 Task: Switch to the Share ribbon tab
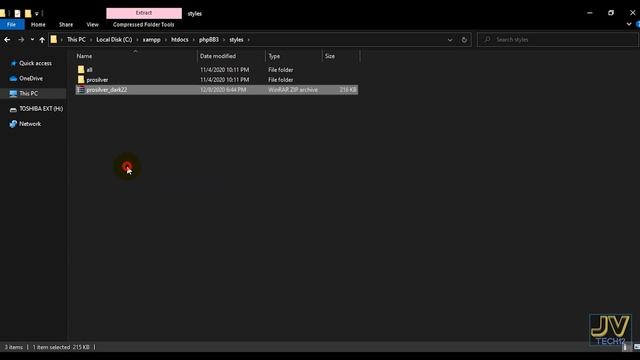[x=66, y=24]
